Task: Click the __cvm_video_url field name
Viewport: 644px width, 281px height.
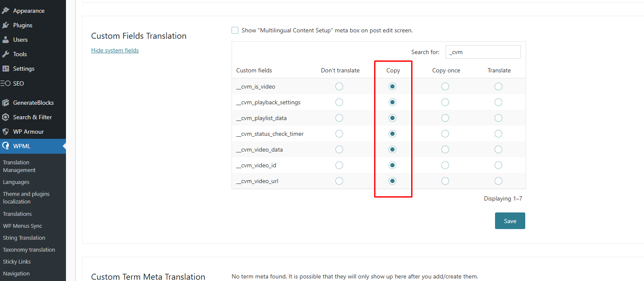Action: [257, 181]
